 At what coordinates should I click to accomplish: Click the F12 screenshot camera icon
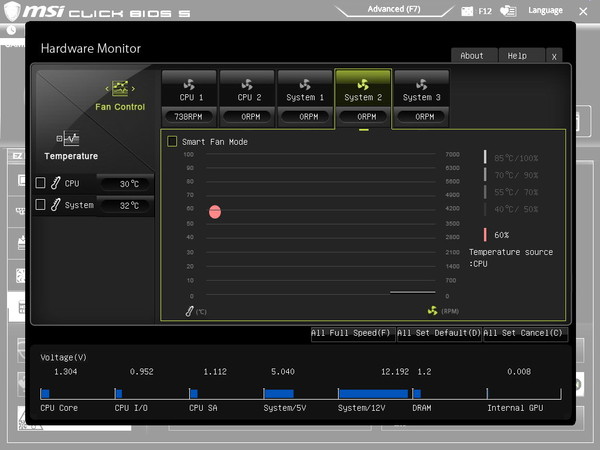[467, 11]
